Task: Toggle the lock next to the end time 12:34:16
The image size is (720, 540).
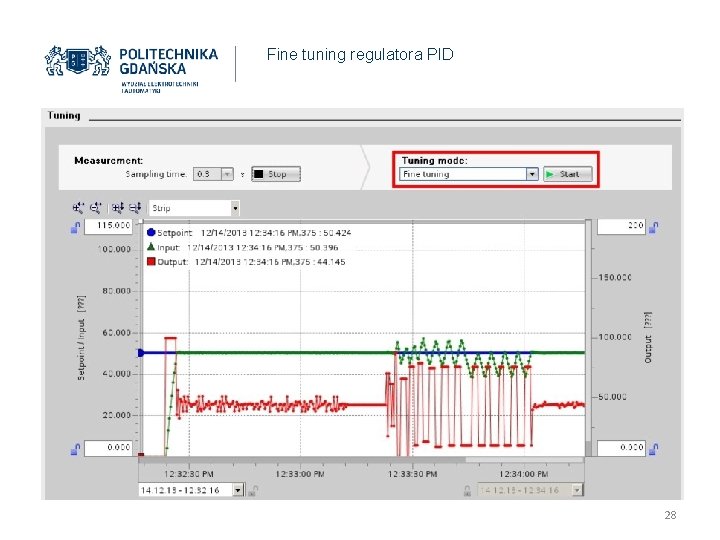Action: (467, 490)
